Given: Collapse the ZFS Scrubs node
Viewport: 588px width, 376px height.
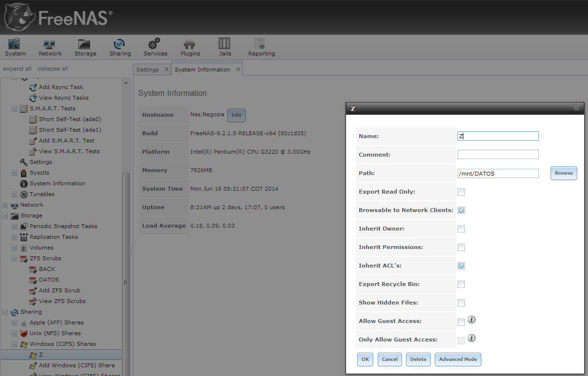Looking at the screenshot, I should [14, 258].
